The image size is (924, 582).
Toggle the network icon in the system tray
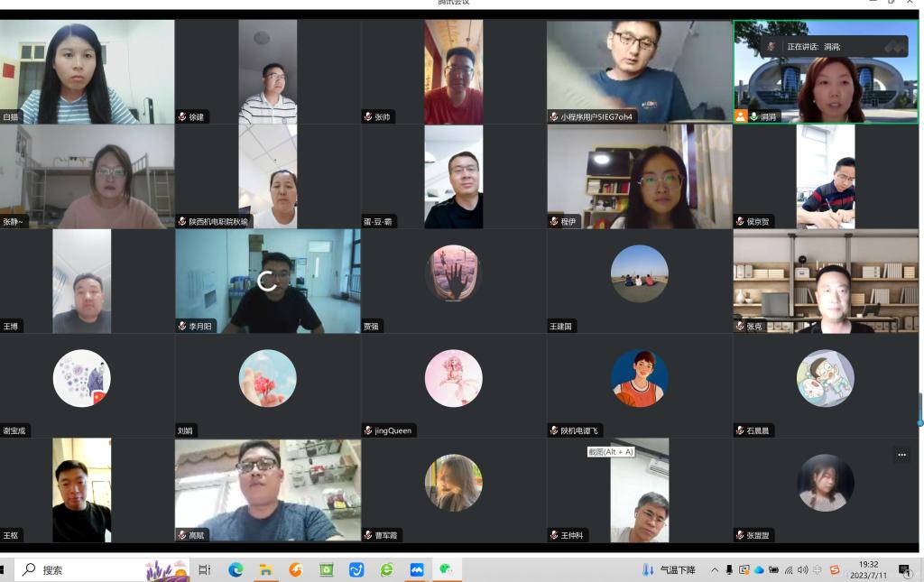click(x=788, y=570)
